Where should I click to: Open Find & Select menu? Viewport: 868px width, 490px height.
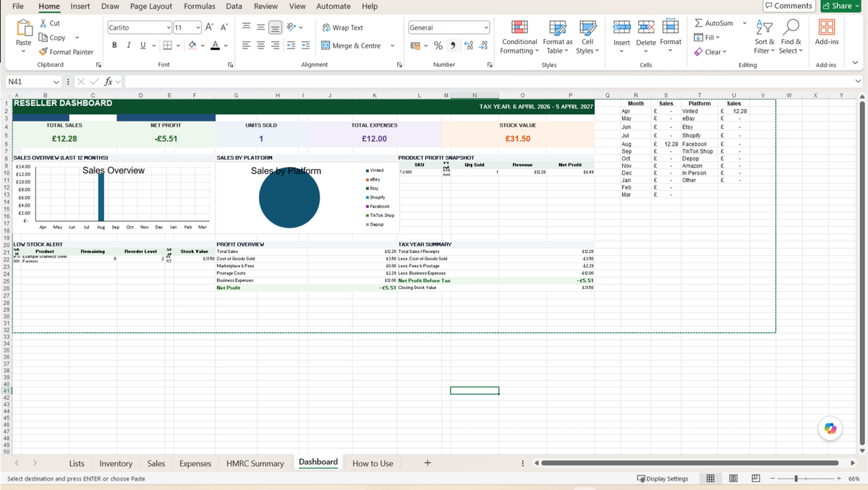(x=791, y=36)
